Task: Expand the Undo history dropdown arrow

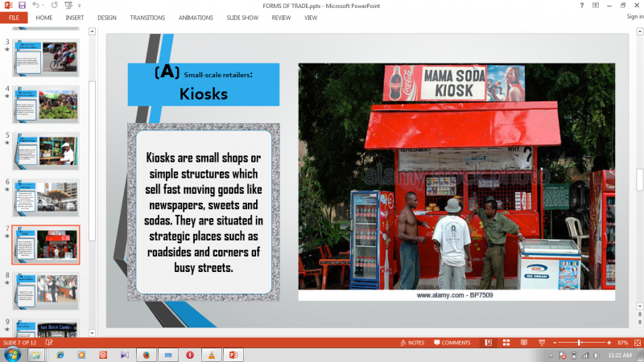Action: point(43,6)
